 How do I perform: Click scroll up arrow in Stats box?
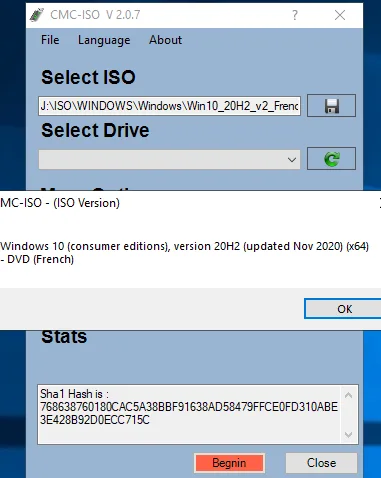(x=348, y=395)
